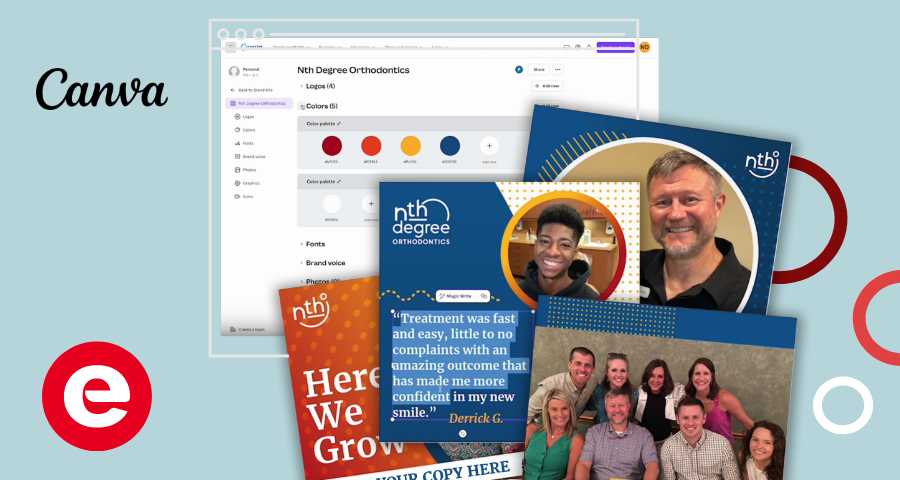Select the navy blue color swatch
The height and width of the screenshot is (480, 900).
pos(450,146)
